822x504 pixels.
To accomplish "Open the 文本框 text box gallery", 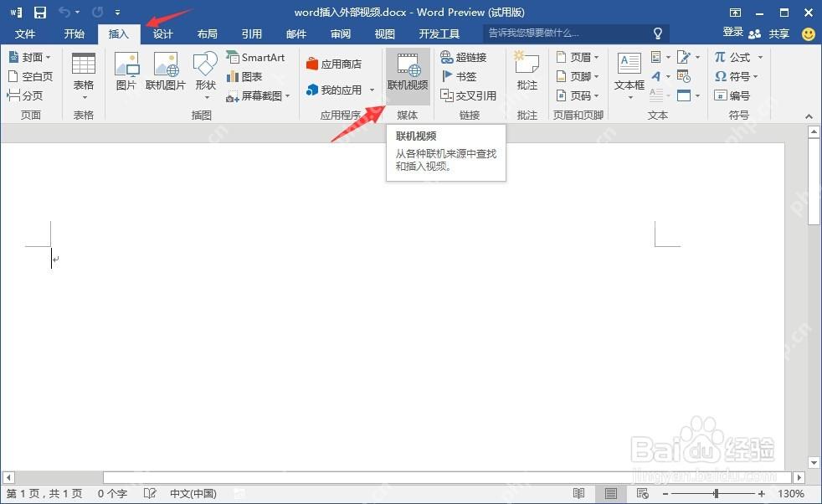I will pos(629,76).
